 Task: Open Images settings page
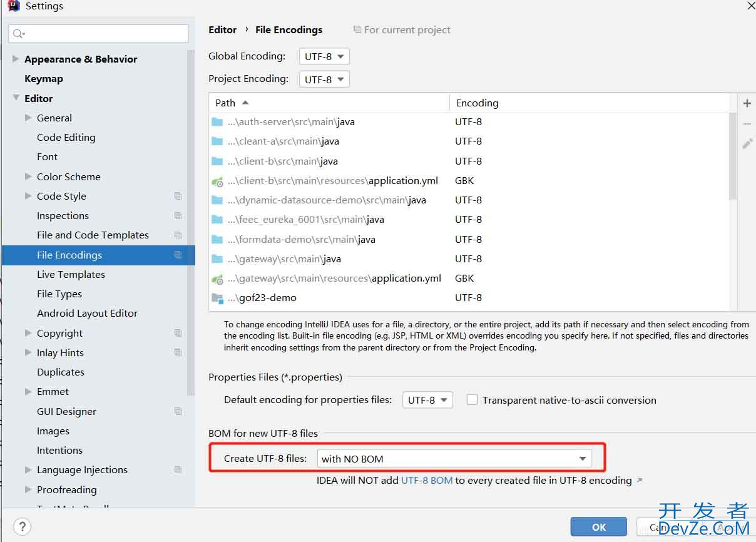(53, 431)
